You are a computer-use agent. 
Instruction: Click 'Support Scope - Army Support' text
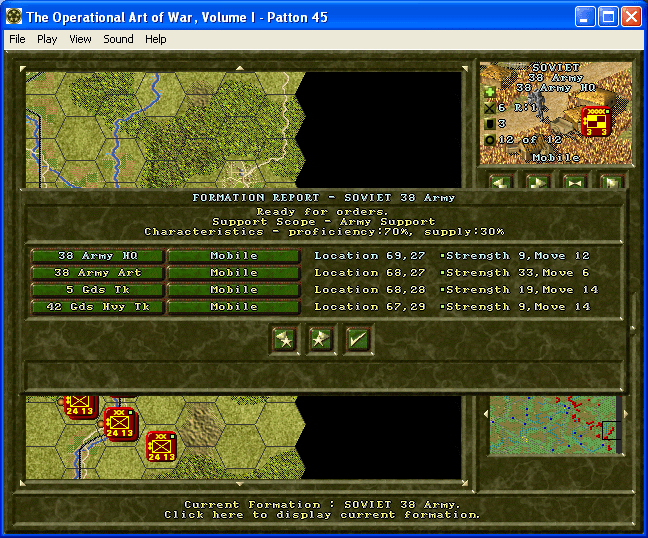tap(324, 221)
